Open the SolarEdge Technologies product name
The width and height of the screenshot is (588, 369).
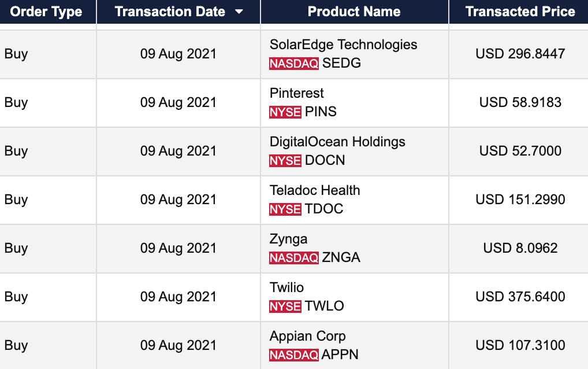click(x=343, y=45)
